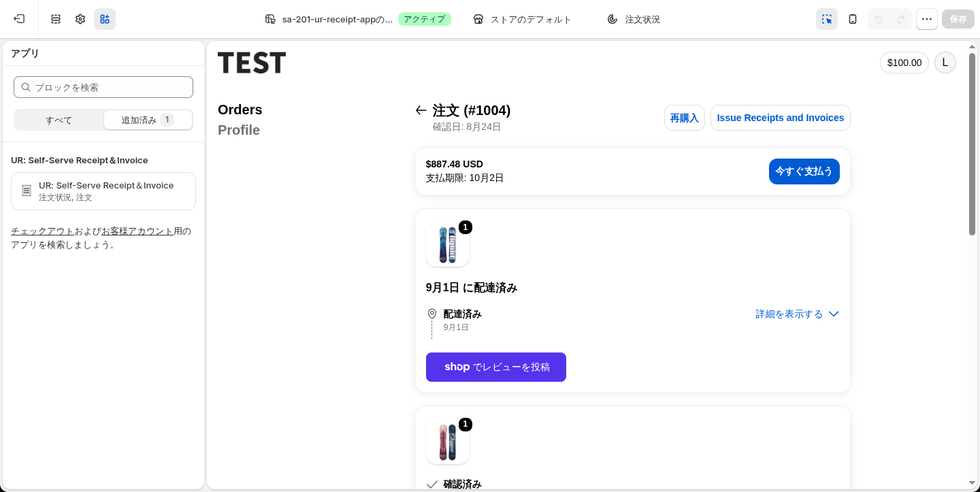Click the receipt icon of UR app block
This screenshot has width=980, height=492.
pos(27,191)
